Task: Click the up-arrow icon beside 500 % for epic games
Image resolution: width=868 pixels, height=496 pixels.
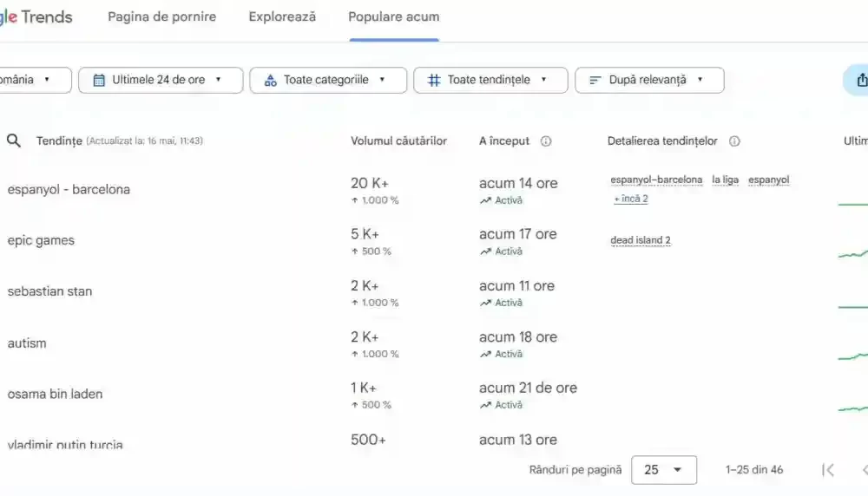Action: (355, 251)
